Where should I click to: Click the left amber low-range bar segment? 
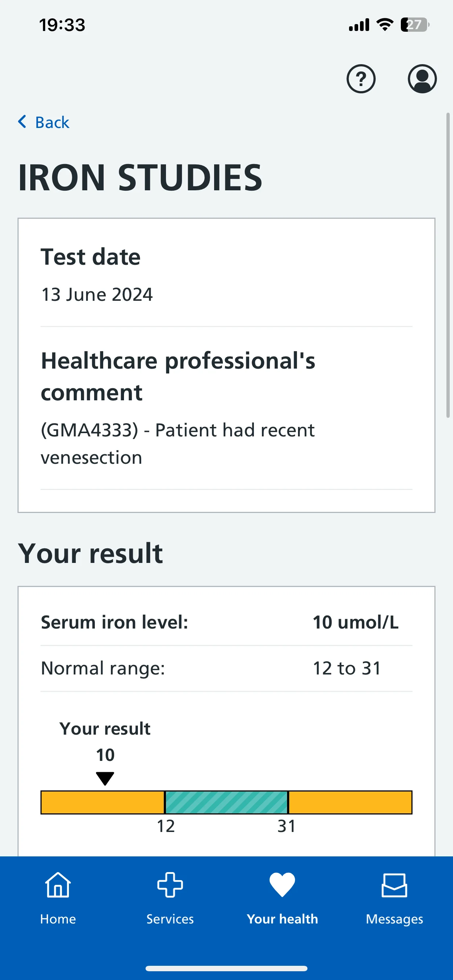[102, 802]
